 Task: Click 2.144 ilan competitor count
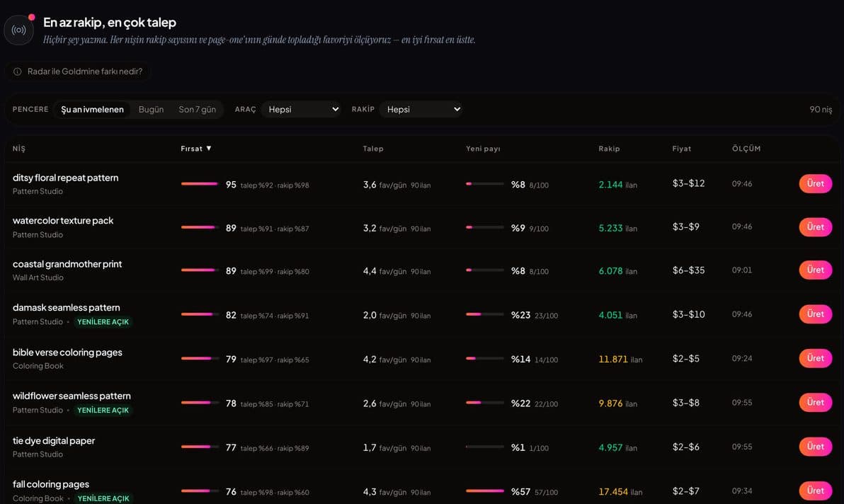(618, 185)
